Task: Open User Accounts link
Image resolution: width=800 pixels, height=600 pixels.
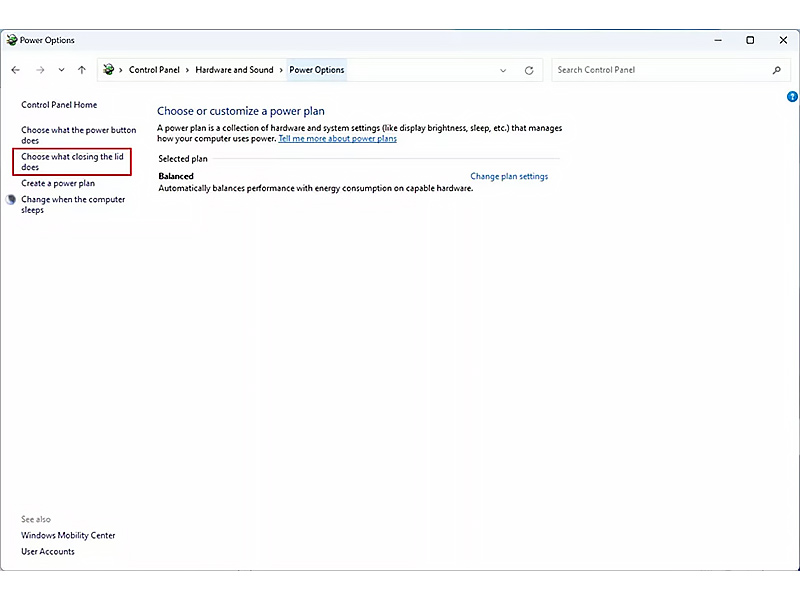Action: point(48,552)
